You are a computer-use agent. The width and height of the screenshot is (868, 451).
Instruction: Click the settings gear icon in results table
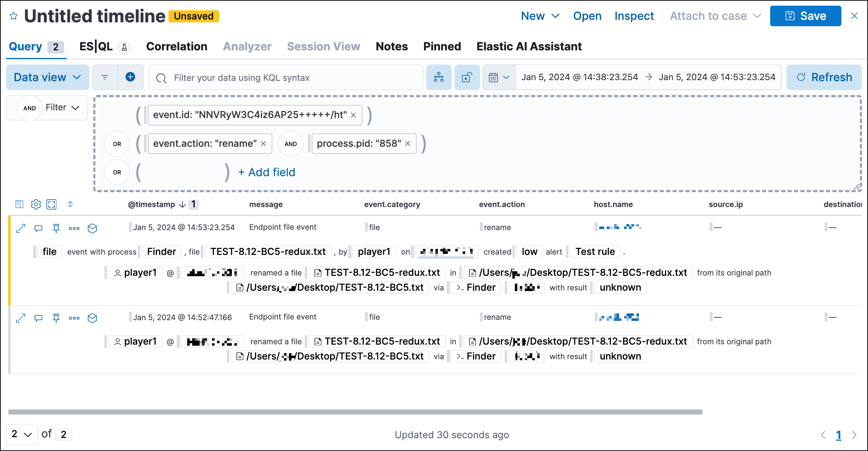[x=35, y=205]
